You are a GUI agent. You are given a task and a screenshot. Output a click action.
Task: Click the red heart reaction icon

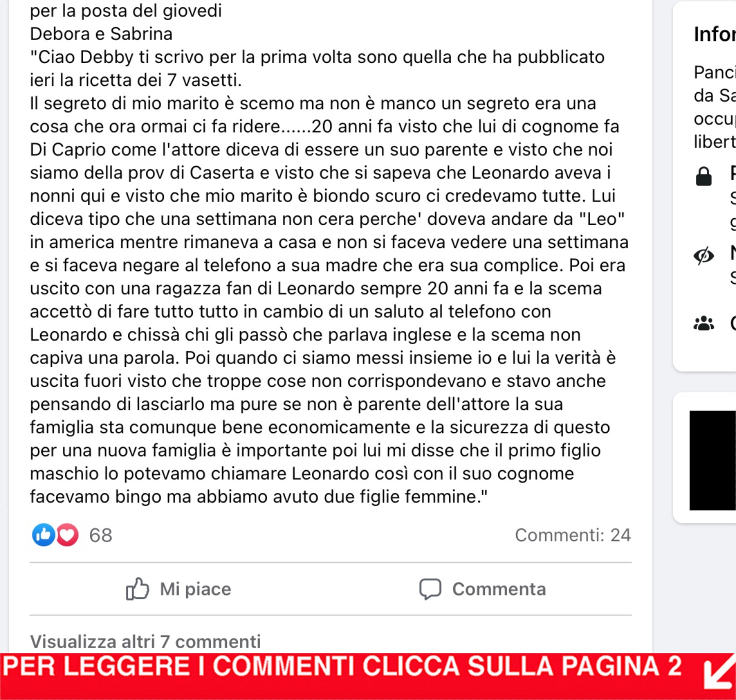click(67, 535)
